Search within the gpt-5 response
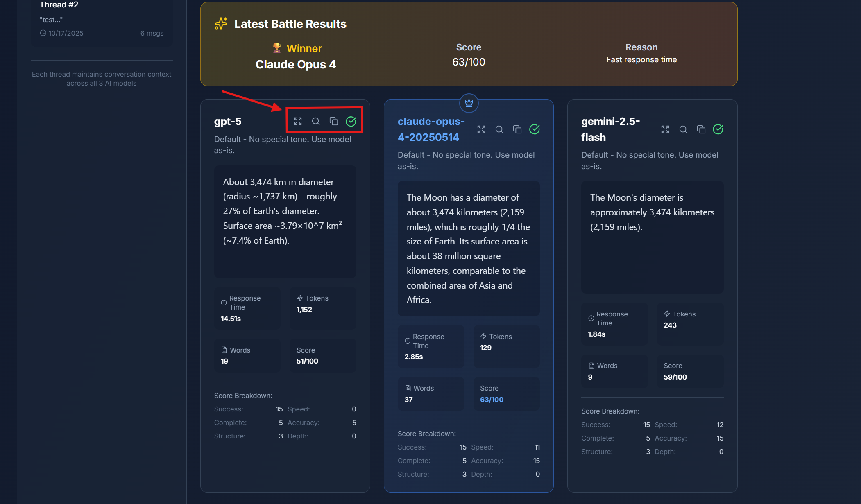Image resolution: width=861 pixels, height=504 pixels. click(316, 121)
